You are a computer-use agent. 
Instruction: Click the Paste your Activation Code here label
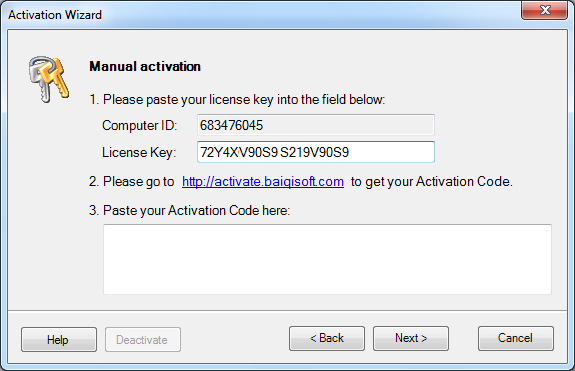tap(189, 210)
